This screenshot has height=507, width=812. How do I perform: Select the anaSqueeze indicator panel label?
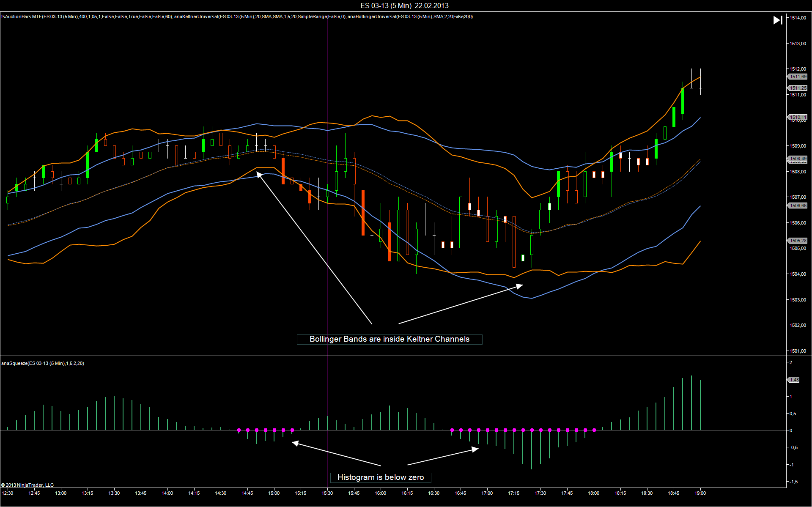pyautogui.click(x=43, y=363)
